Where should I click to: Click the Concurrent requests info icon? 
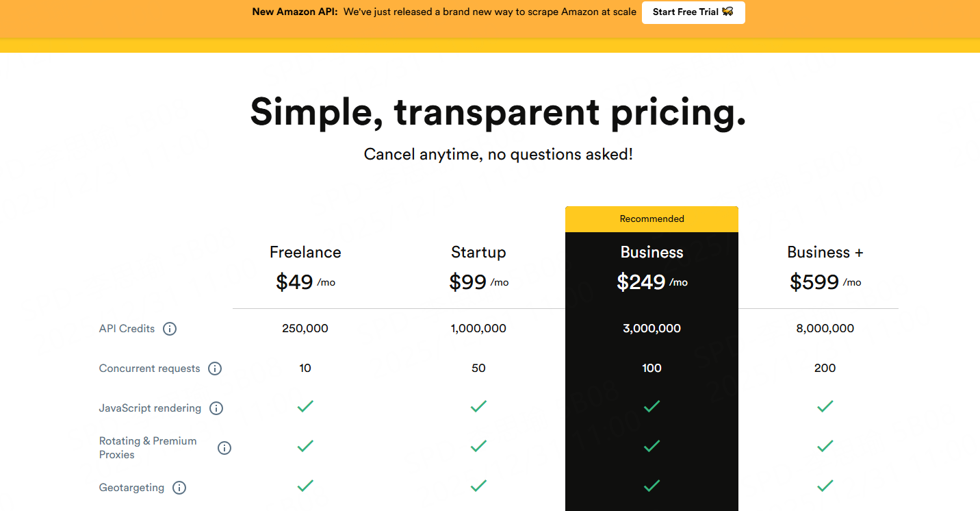click(x=215, y=369)
